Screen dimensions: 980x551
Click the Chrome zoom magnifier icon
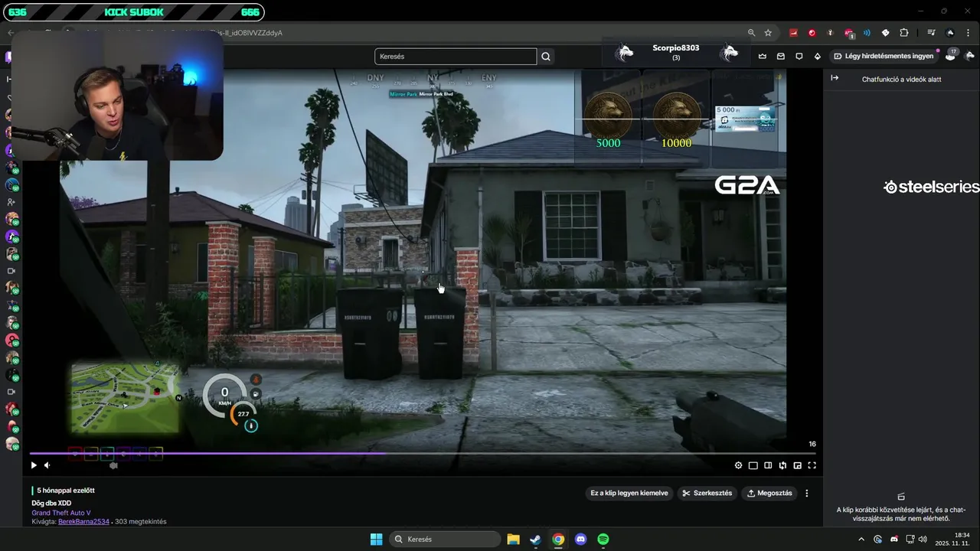(751, 33)
